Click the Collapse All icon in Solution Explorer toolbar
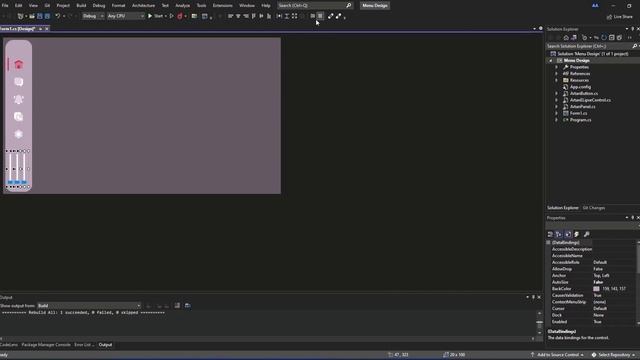Viewport: 640px width, 360px height. point(611,38)
